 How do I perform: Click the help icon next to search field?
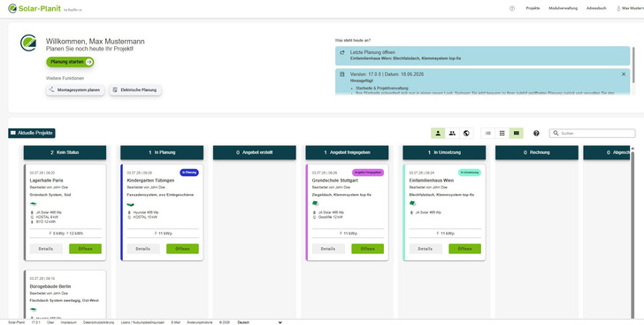click(x=536, y=134)
